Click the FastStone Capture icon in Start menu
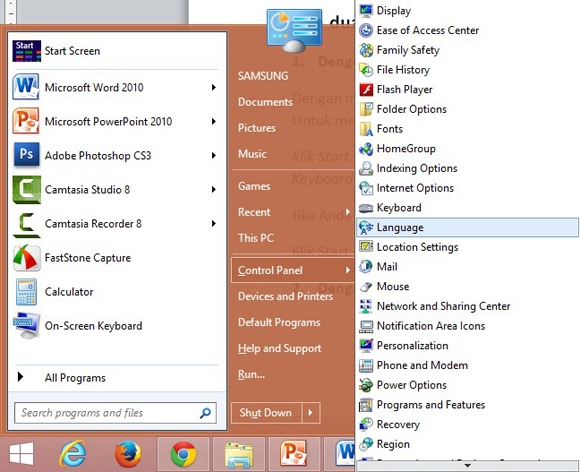The width and height of the screenshot is (580, 472). pos(26,258)
